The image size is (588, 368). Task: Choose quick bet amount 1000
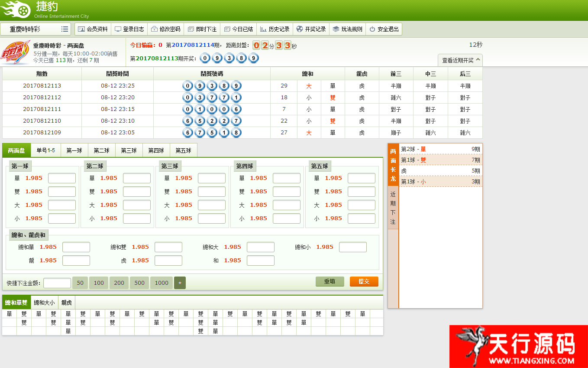point(162,283)
